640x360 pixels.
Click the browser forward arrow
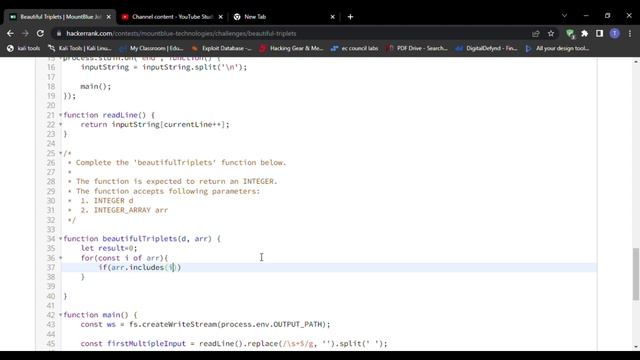pos(25,33)
